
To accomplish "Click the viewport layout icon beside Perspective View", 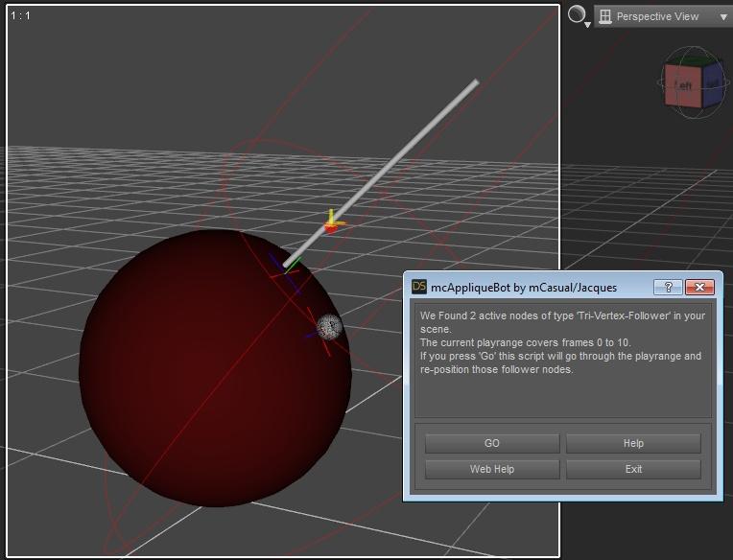I will pos(604,16).
